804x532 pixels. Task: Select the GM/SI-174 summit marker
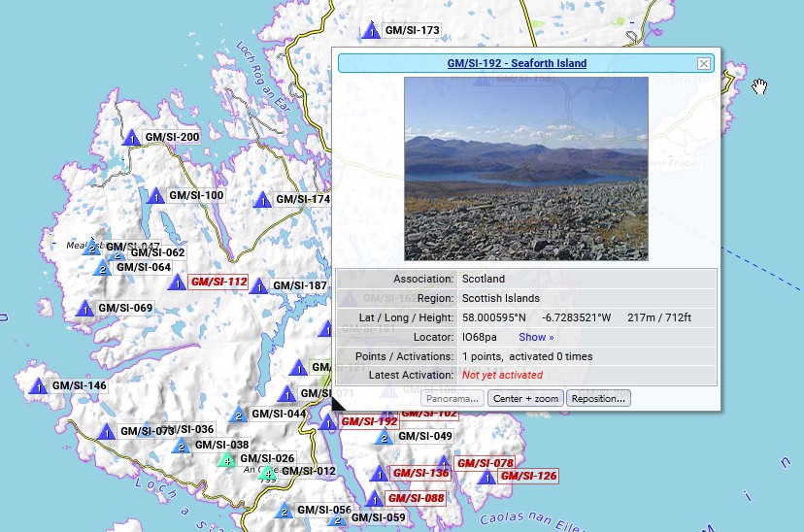(x=262, y=200)
